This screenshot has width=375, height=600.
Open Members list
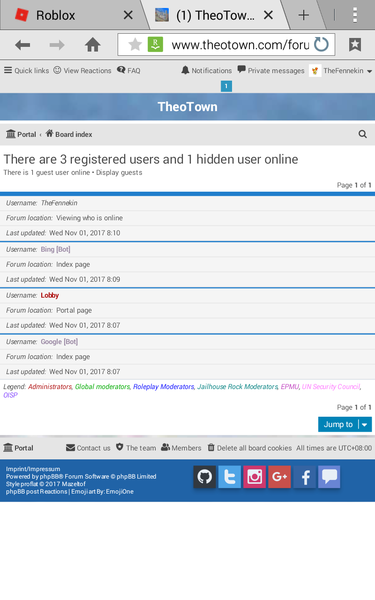[x=181, y=448]
